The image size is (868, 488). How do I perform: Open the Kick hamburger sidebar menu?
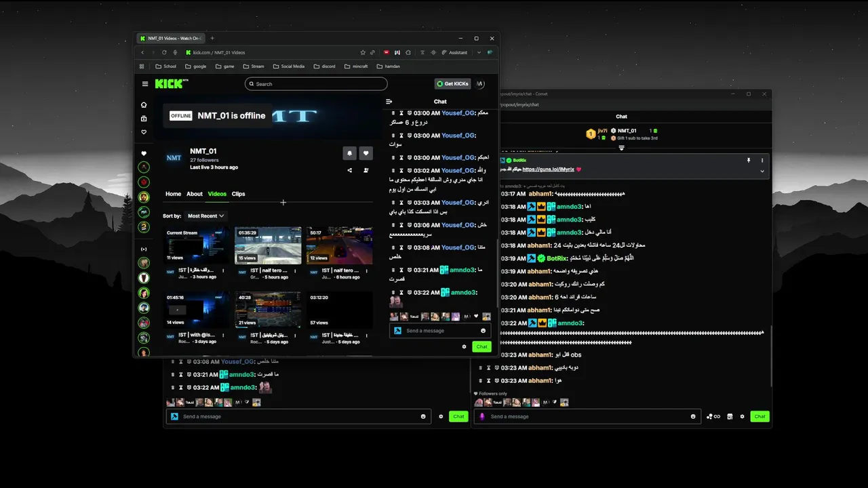click(x=145, y=84)
